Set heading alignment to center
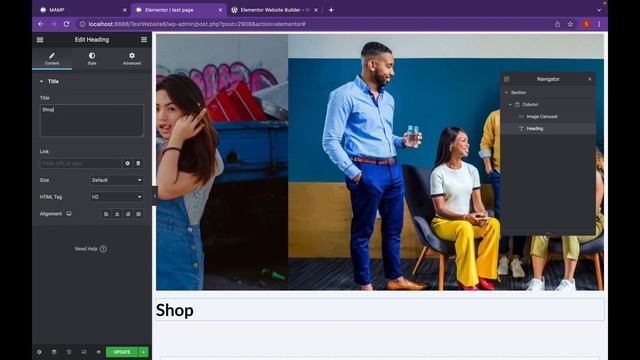Screen dimensions: 640x360 pyautogui.click(x=117, y=214)
